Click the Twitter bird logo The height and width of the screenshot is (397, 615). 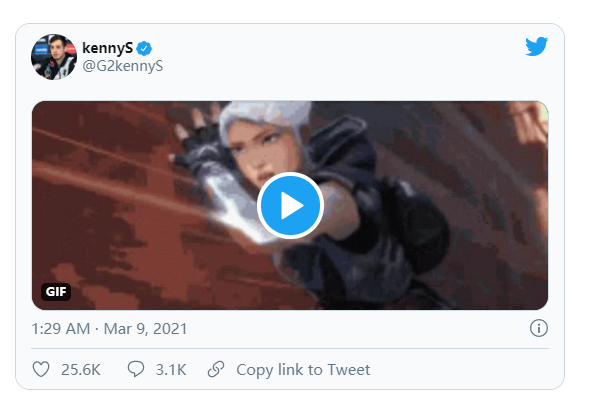click(537, 47)
